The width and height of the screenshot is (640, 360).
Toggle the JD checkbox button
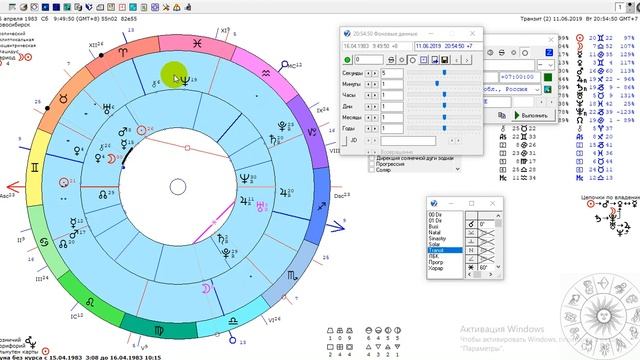[345, 141]
